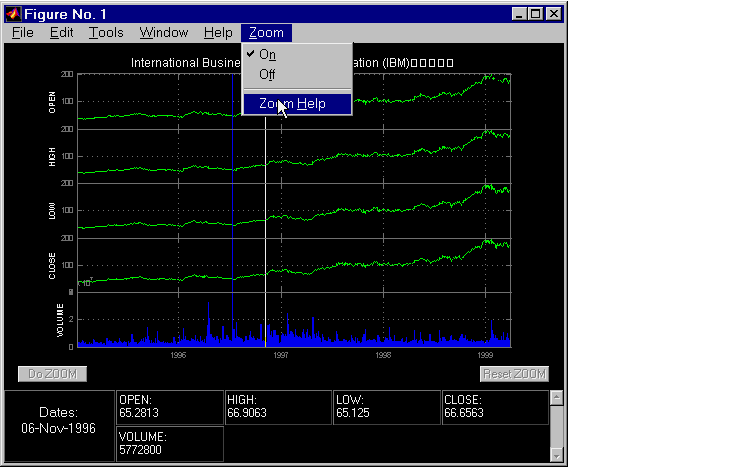Click the LOW y-axis label
Screen dimensions: 740x472
click(x=52, y=211)
